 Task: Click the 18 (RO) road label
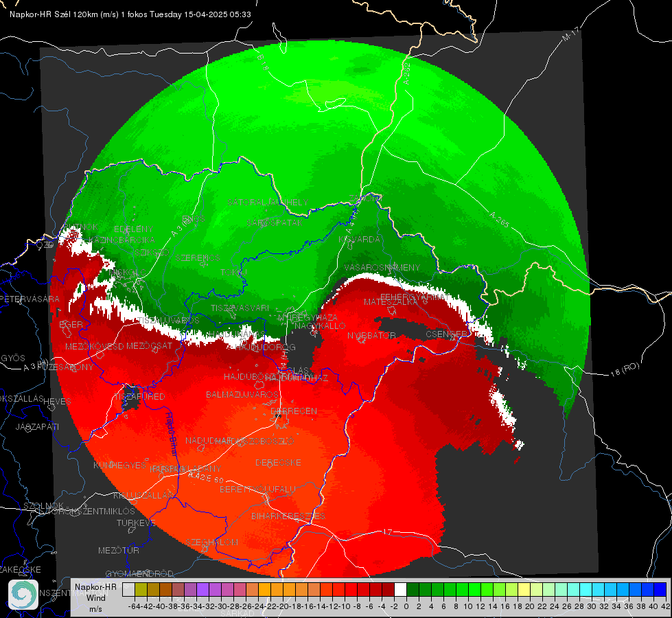point(625,369)
